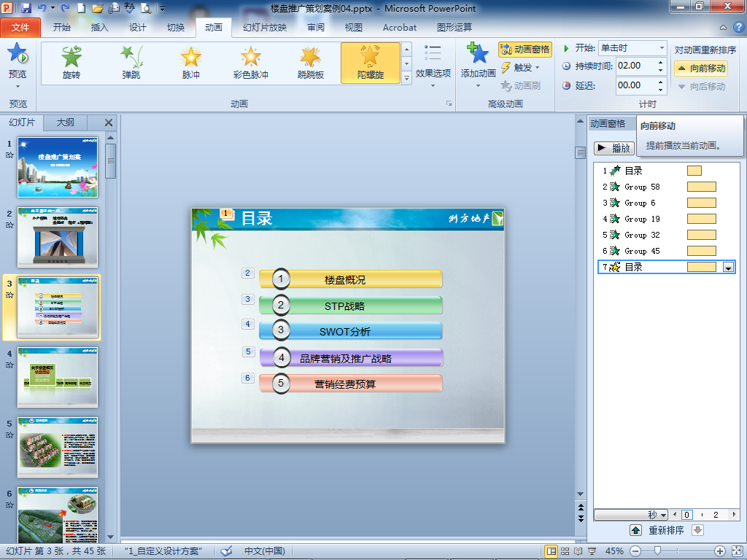The image size is (747, 560).
Task: Click the 动画刷 animation painter
Action: point(521,86)
